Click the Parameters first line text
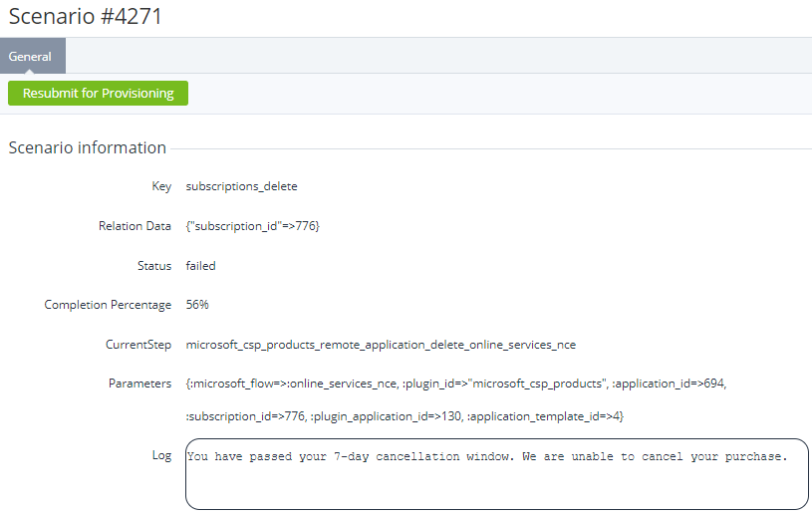Image resolution: width=812 pixels, height=515 pixels. [456, 384]
